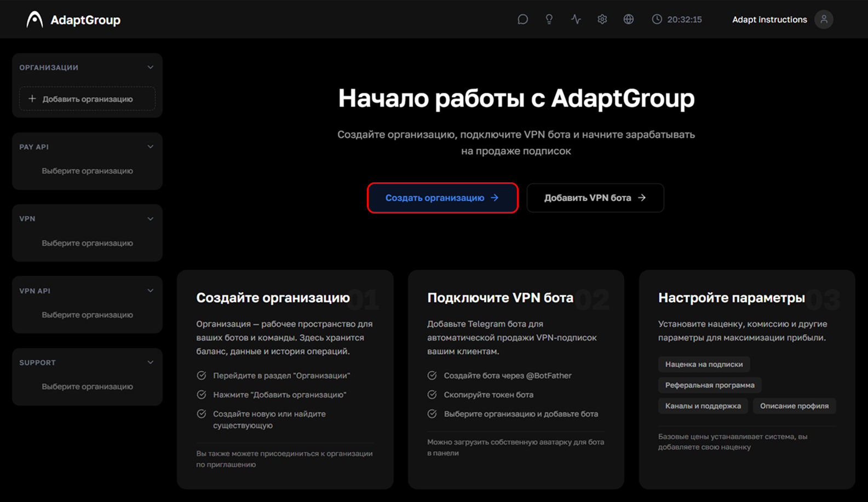Click note "Базовые цены устанавливает система"
The image size is (868, 502).
click(733, 442)
